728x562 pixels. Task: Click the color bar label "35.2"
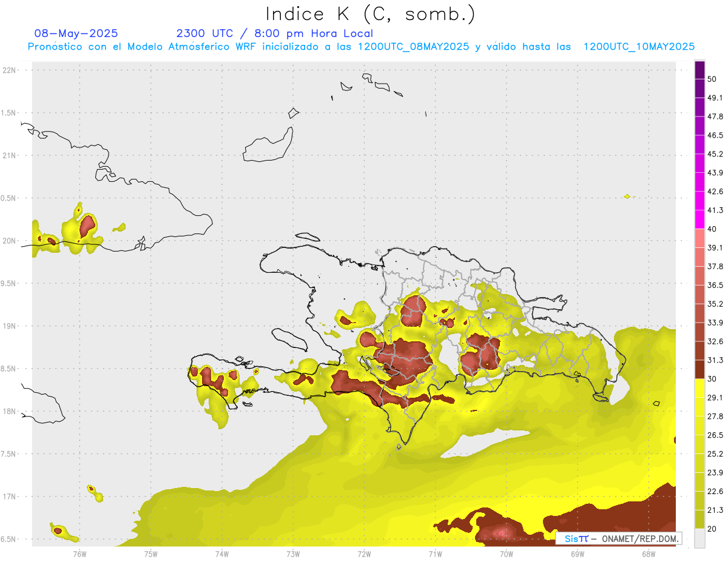[715, 304]
